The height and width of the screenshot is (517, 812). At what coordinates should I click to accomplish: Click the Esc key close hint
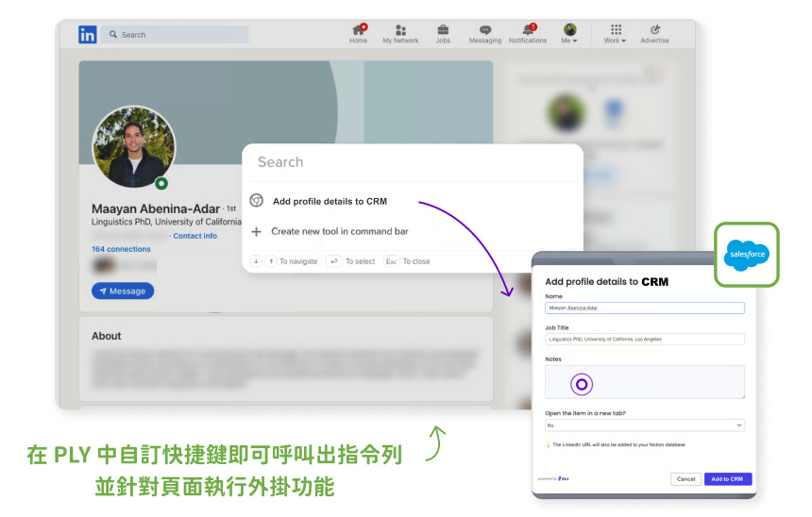point(392,261)
